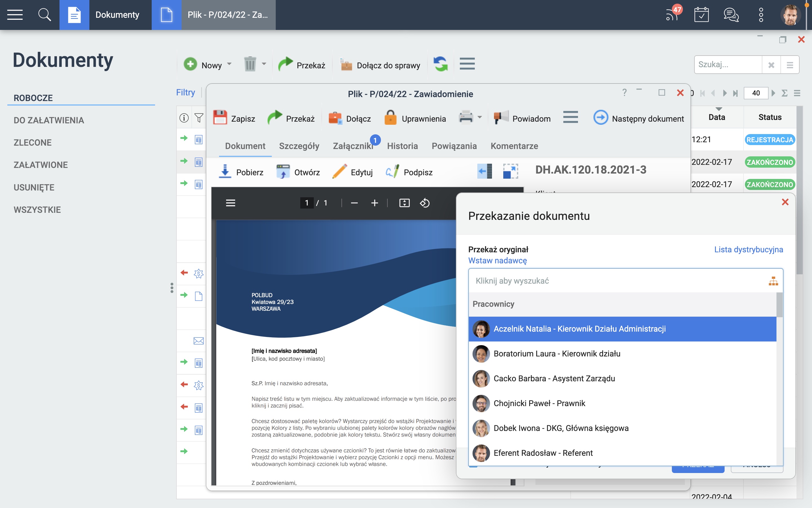Switch to the Historia tab

[402, 146]
